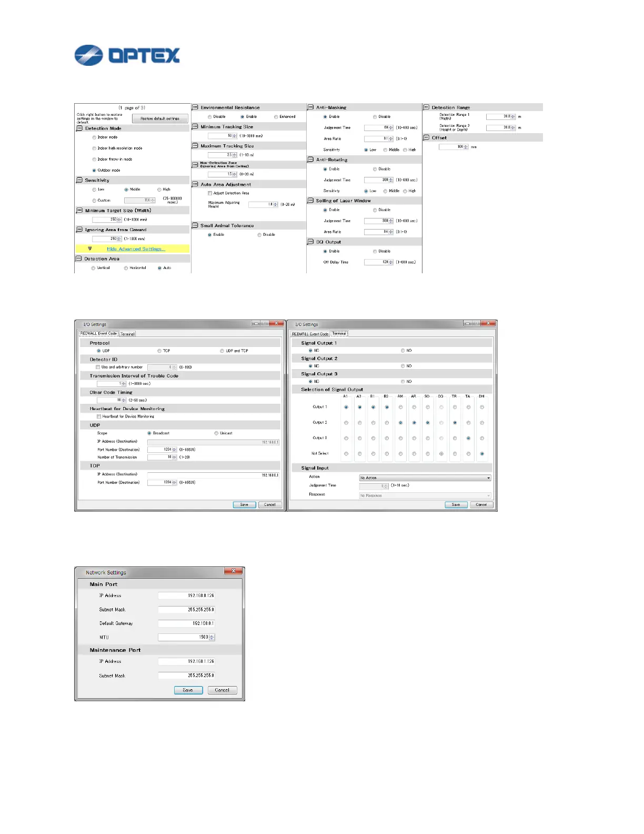The height and width of the screenshot is (834, 644).
Task: Click the Maintenance Port Subnet Mask field
Action: click(186, 675)
